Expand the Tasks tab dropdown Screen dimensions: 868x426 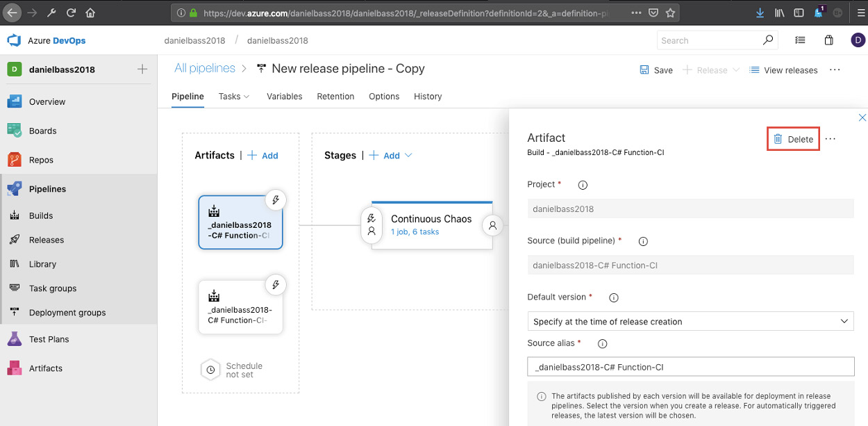[246, 97]
